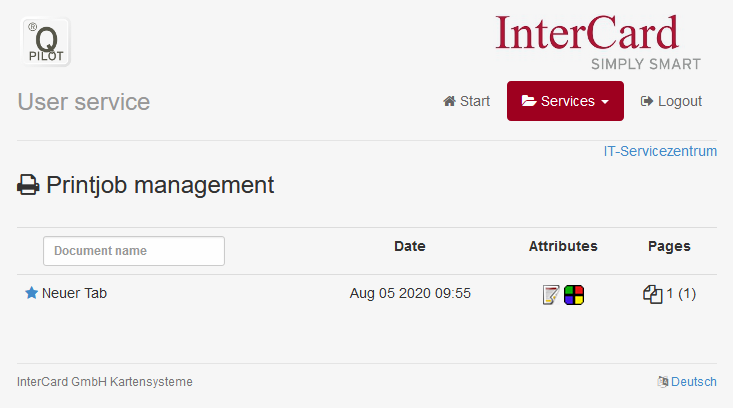Open the Services menu
The height and width of the screenshot is (408, 733).
pyautogui.click(x=565, y=101)
